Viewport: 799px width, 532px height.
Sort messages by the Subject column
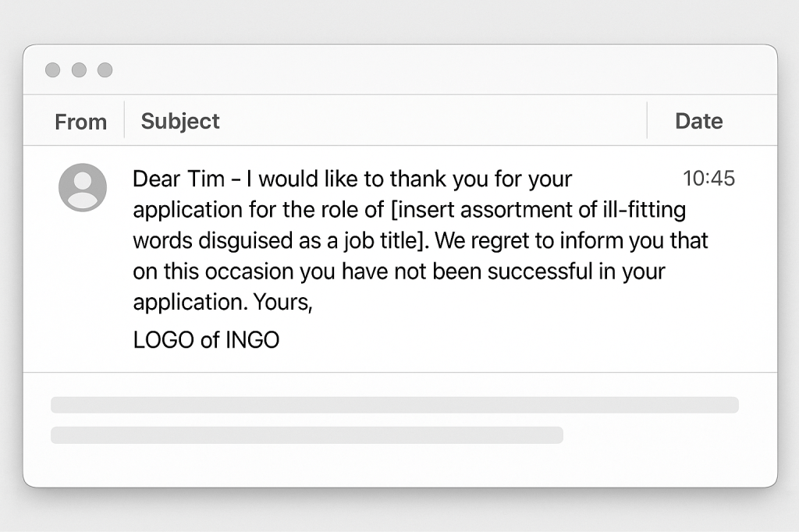click(180, 121)
